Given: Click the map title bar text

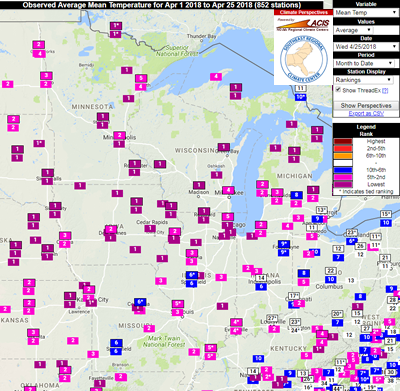Looking at the screenshot, I should [x=162, y=5].
